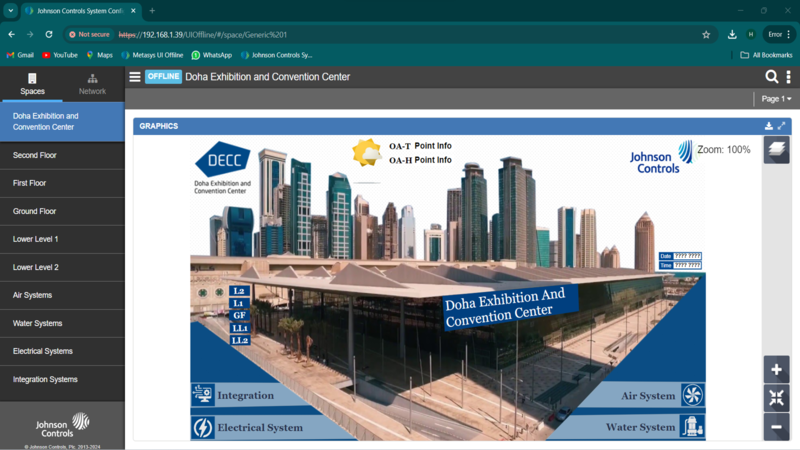Open Air Systems in the sidebar
The width and height of the screenshot is (800, 450).
coord(32,295)
